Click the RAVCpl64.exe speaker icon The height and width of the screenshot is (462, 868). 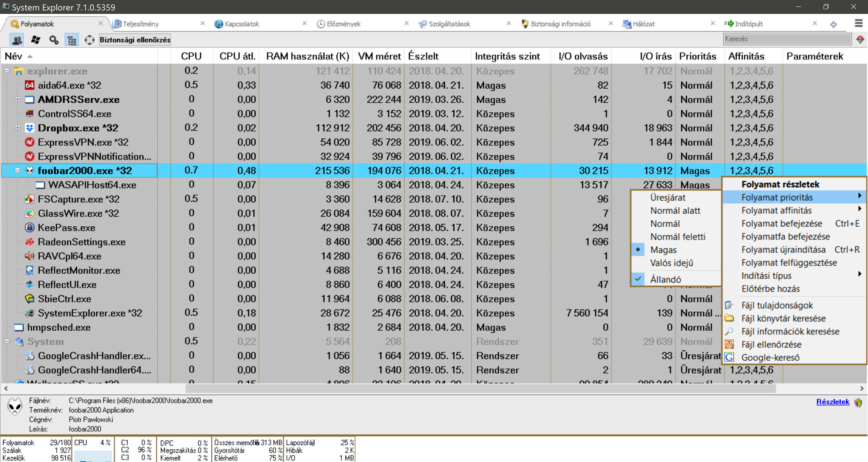click(29, 256)
